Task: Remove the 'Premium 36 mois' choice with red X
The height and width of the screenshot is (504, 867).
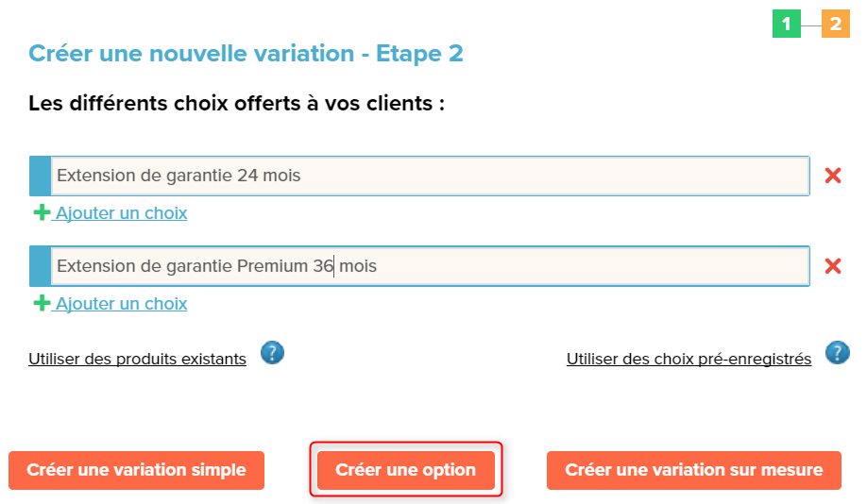Action: 833,266
